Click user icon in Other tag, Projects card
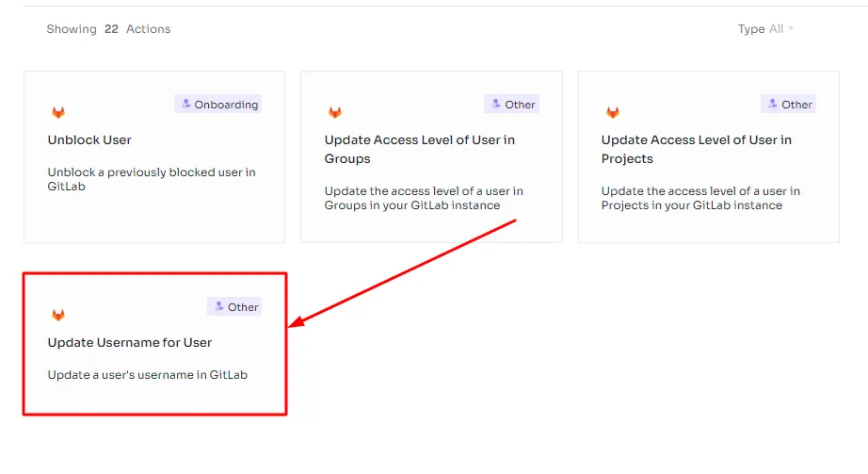Viewport: 868px width, 474px height. pyautogui.click(x=773, y=104)
